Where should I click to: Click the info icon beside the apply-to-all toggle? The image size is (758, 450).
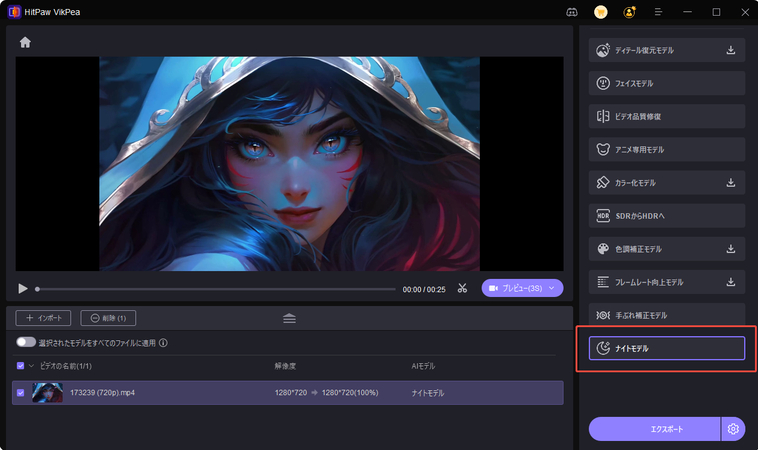pos(163,342)
